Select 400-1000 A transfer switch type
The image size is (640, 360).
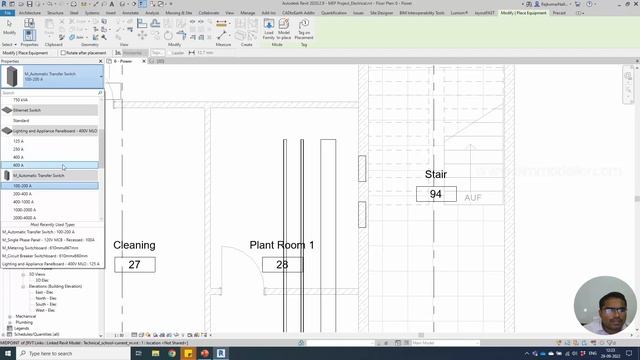click(x=49, y=202)
